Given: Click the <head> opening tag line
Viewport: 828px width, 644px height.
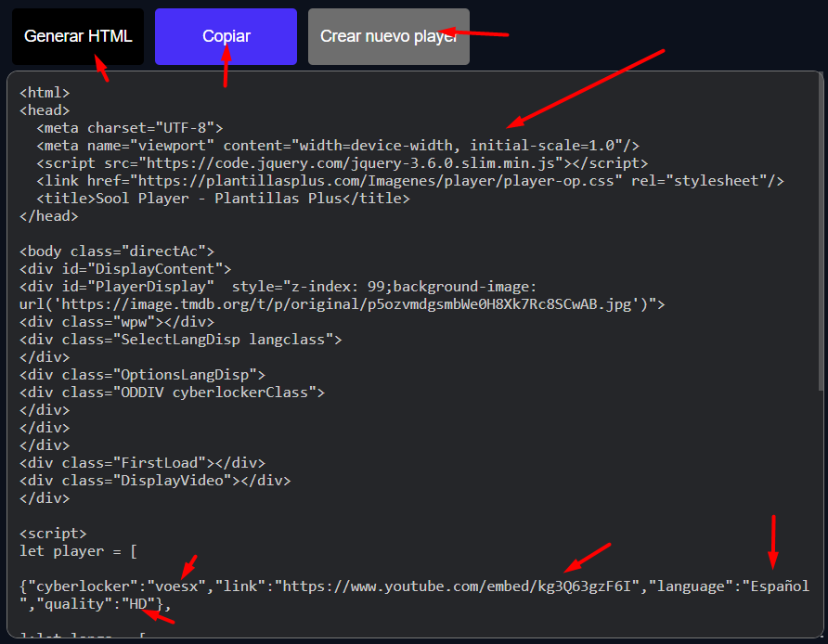Looking at the screenshot, I should point(45,110).
